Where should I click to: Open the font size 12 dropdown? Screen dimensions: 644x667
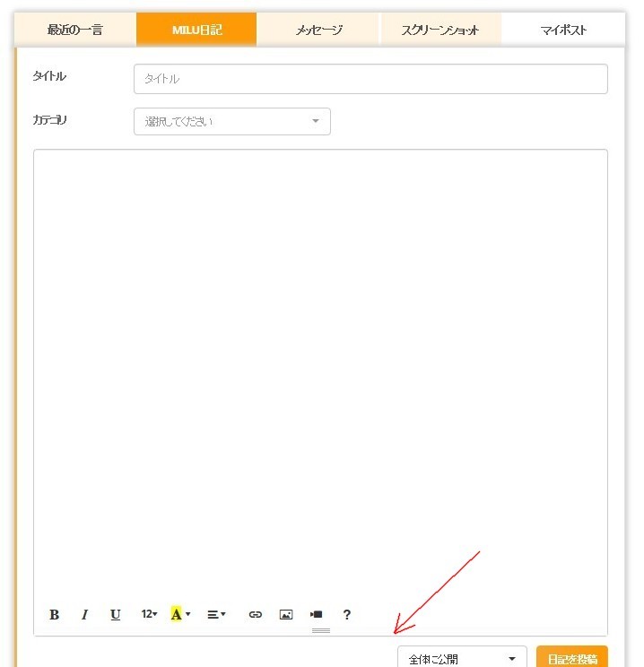pyautogui.click(x=149, y=615)
